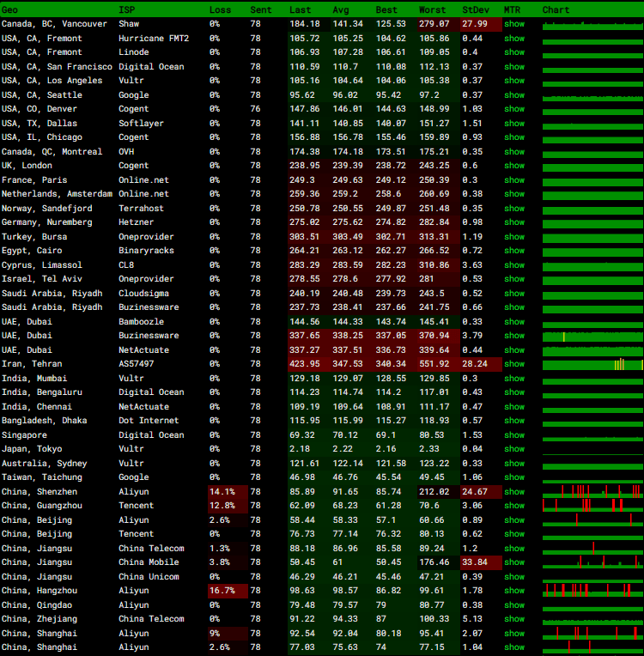
Task: Click the Canada, Vancouver latency chart
Action: coord(593,25)
